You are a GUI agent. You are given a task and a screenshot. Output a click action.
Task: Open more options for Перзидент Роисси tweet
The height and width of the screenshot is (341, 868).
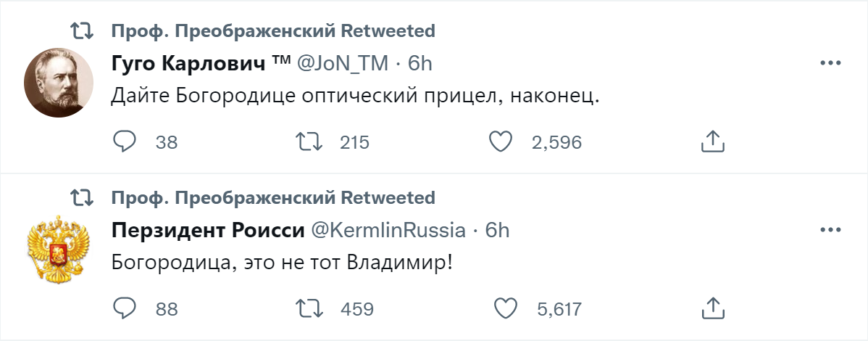829,231
